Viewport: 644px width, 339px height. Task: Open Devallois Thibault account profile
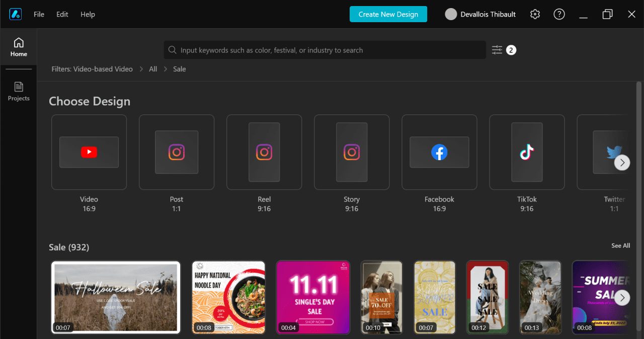[480, 14]
